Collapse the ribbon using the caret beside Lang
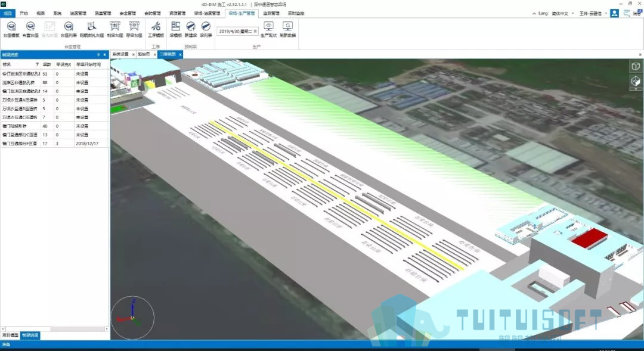Viewport: 644px width, 351px height. [x=534, y=14]
